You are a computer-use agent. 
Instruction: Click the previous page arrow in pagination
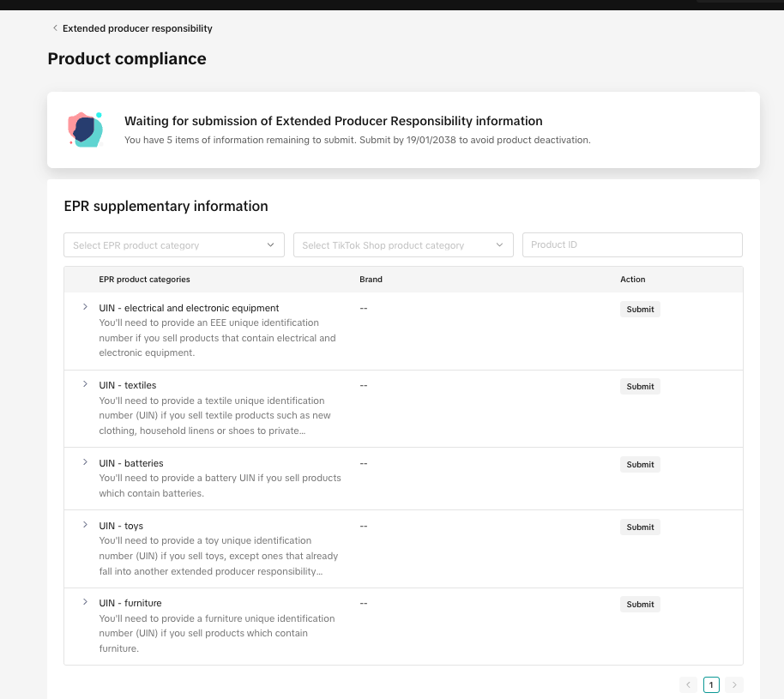tap(688, 684)
